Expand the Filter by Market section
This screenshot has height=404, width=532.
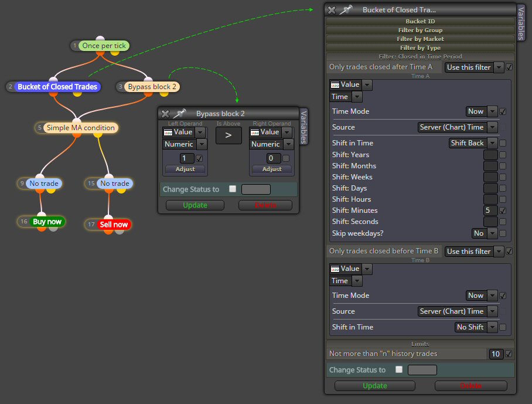coord(420,39)
